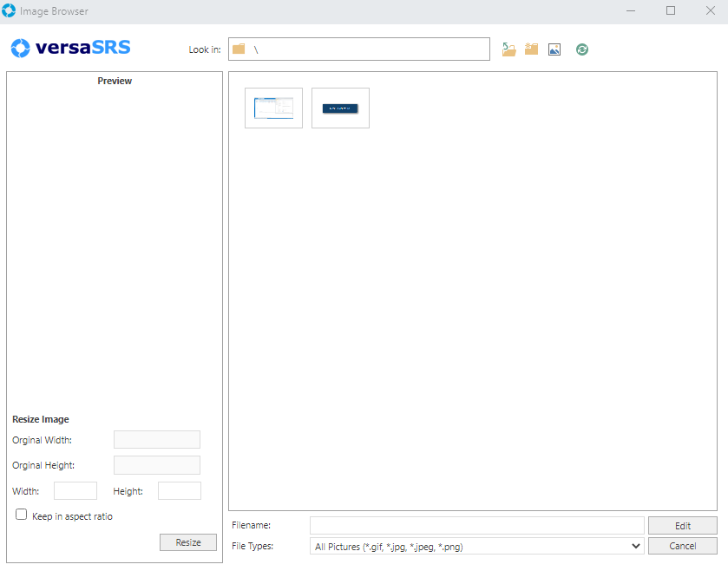Image resolution: width=728 pixels, height=571 pixels.
Task: Click the Height input field
Action: coord(180,491)
